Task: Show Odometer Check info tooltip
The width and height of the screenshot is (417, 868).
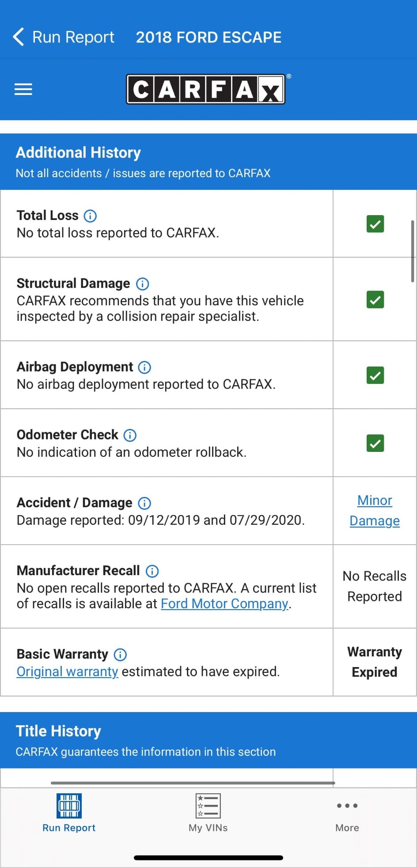Action: coord(130,435)
